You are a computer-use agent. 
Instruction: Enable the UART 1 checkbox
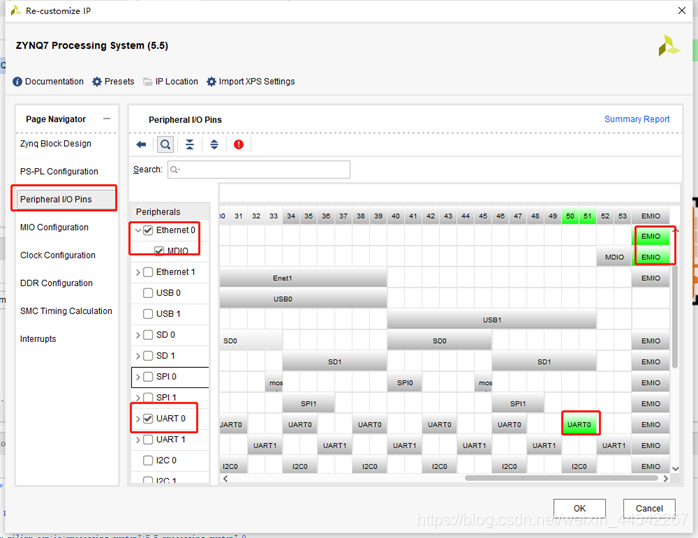pyautogui.click(x=148, y=439)
